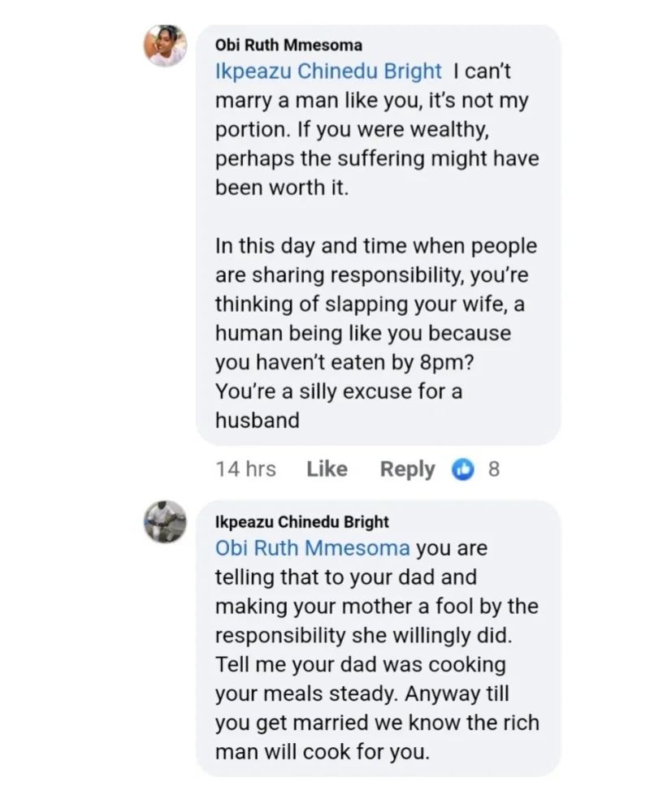Screen dimensions: 650x812
Task: Open Ikpeazu Chinedu Bright author name above second comment
Action: pyautogui.click(x=302, y=520)
